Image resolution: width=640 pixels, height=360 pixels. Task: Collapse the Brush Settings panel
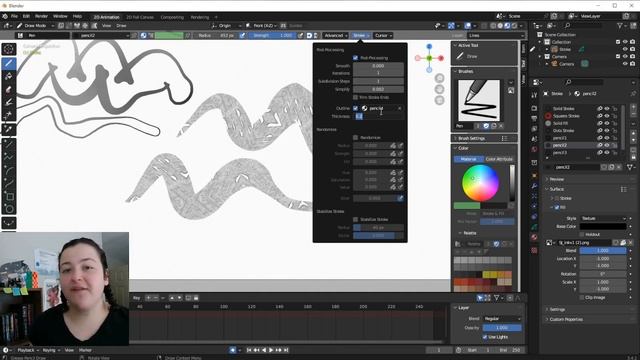[471, 138]
